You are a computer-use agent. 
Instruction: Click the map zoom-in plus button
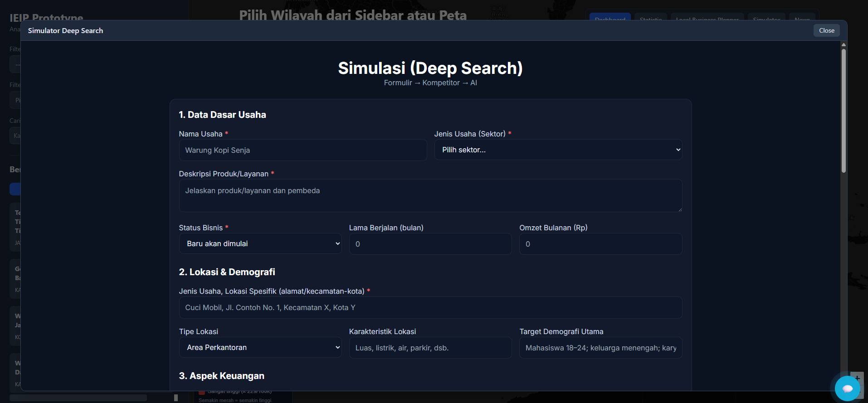point(857,378)
